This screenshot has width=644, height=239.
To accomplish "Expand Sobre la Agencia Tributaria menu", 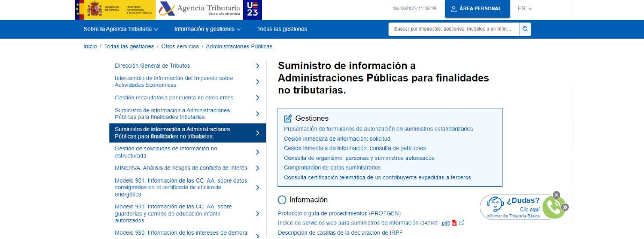I will point(121,29).
